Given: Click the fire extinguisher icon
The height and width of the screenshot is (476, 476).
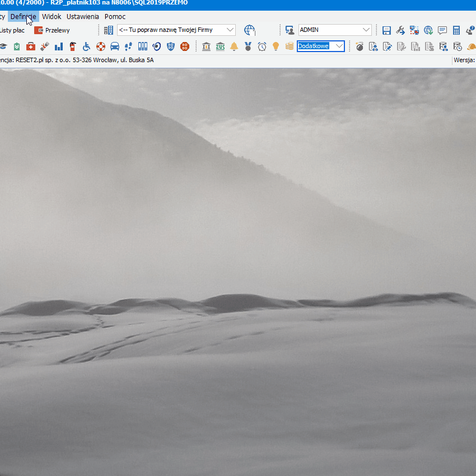Looking at the screenshot, I should (x=73, y=46).
